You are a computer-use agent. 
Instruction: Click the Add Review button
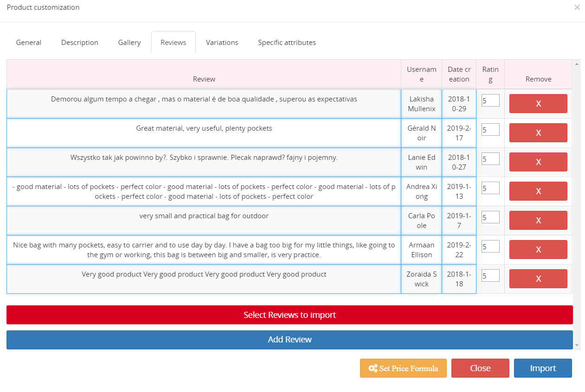(x=289, y=340)
